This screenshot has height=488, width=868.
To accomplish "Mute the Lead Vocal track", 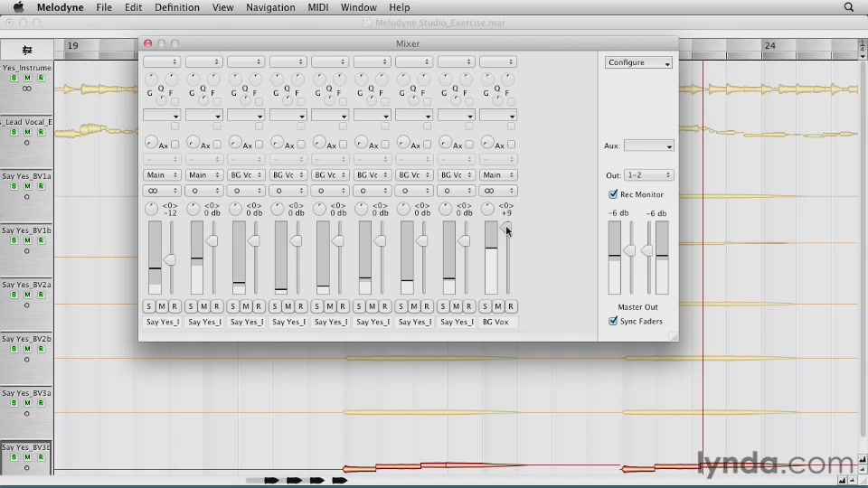I will [27, 132].
